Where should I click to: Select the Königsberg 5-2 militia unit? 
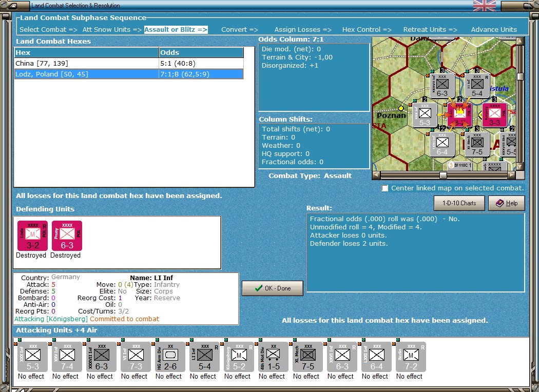(239, 357)
